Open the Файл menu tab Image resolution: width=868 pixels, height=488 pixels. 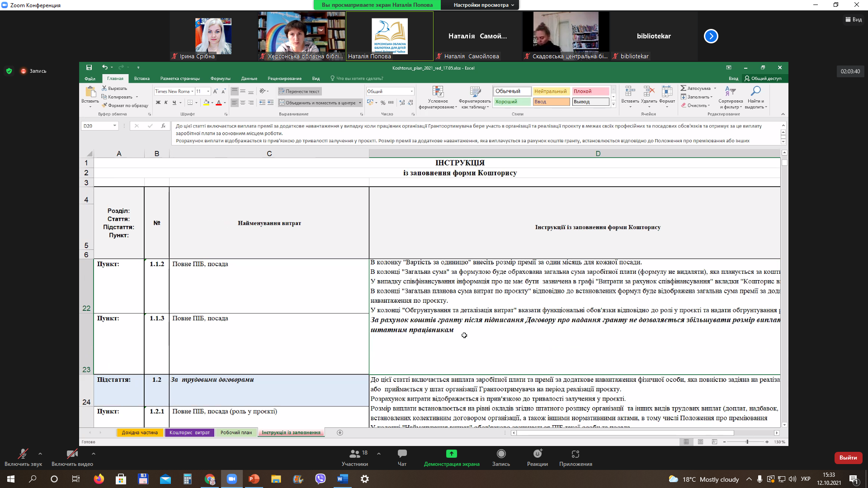pyautogui.click(x=90, y=79)
